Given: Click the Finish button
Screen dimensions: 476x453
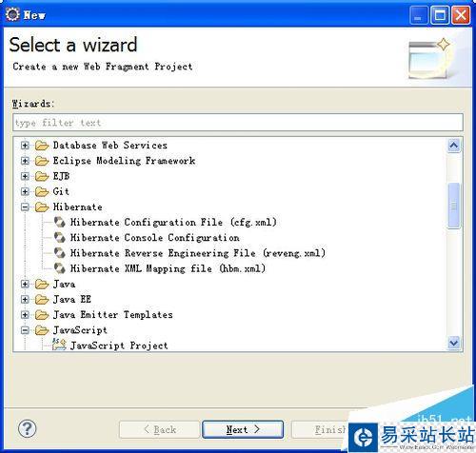Looking at the screenshot, I should coord(320,429).
